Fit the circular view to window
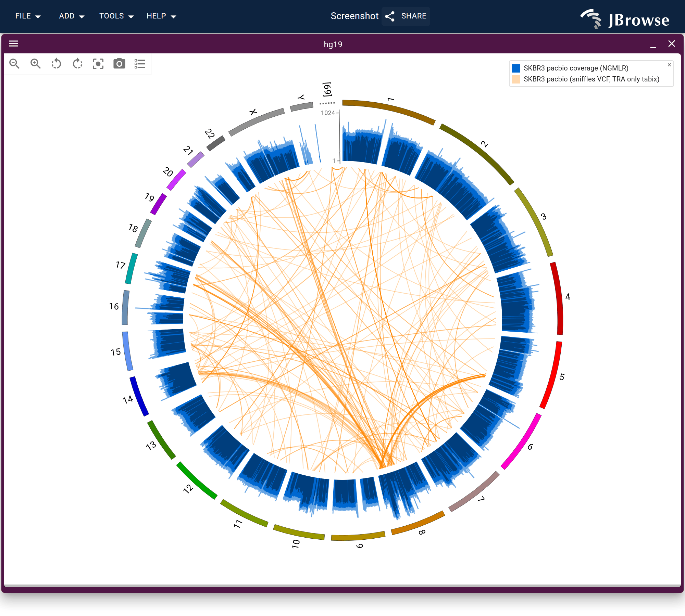 pos(98,64)
